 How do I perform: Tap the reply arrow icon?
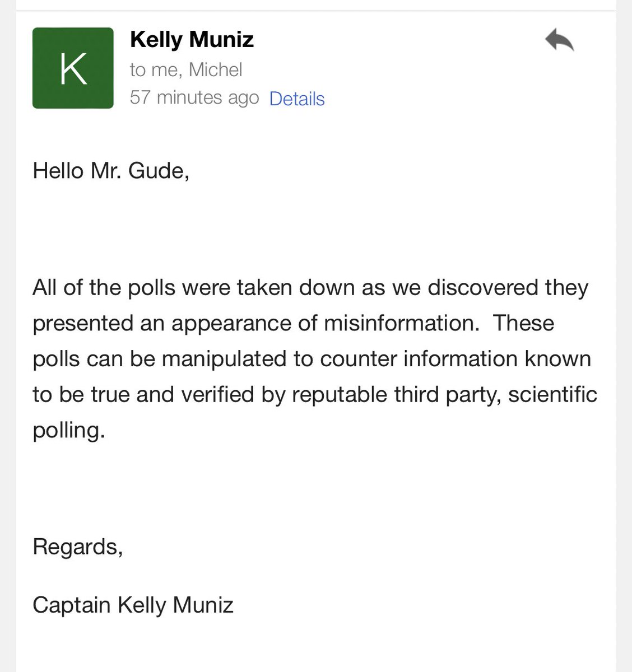(x=559, y=41)
